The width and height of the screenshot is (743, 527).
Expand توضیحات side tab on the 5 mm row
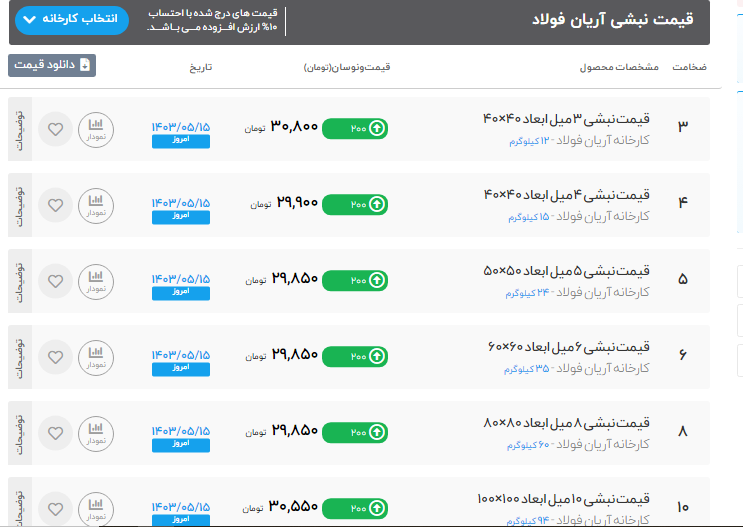pyautogui.click(x=19, y=280)
